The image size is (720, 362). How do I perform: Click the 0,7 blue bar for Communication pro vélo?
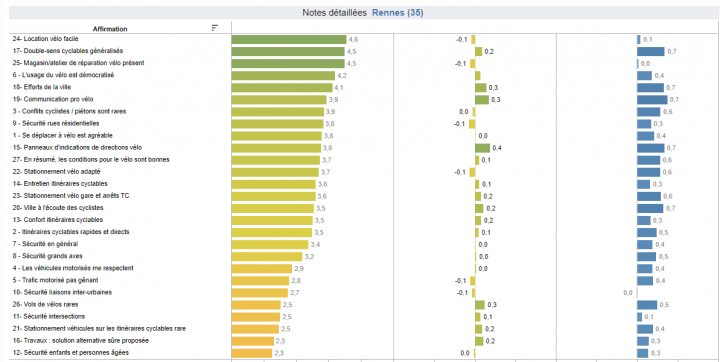[652, 100]
